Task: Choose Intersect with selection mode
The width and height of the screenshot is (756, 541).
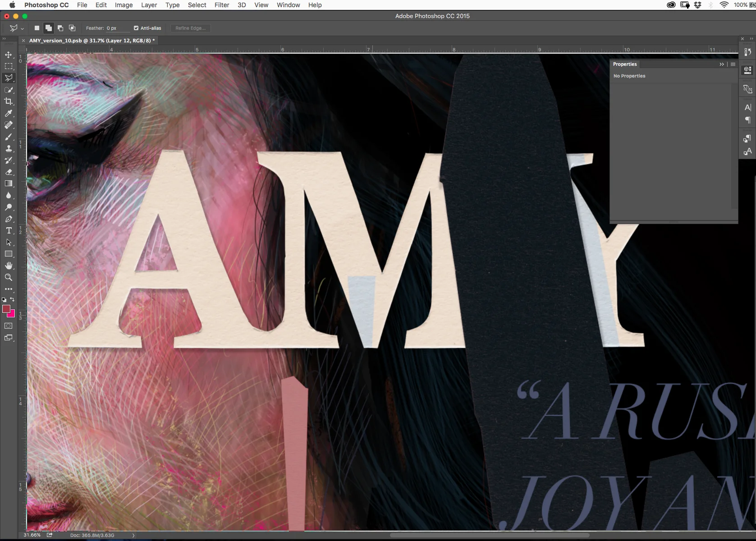Action: pyautogui.click(x=72, y=28)
